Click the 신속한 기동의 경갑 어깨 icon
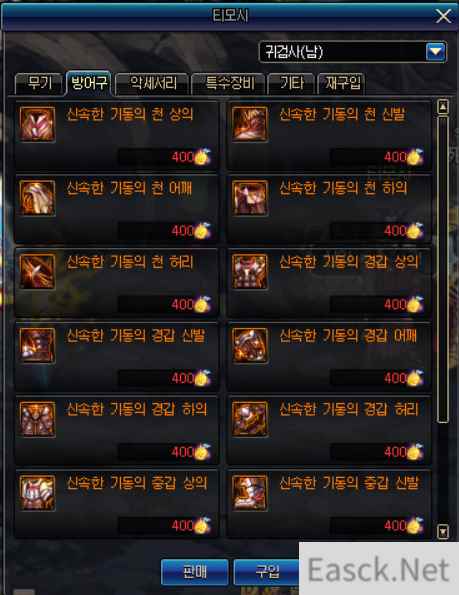The width and height of the screenshot is (459, 595). point(250,345)
